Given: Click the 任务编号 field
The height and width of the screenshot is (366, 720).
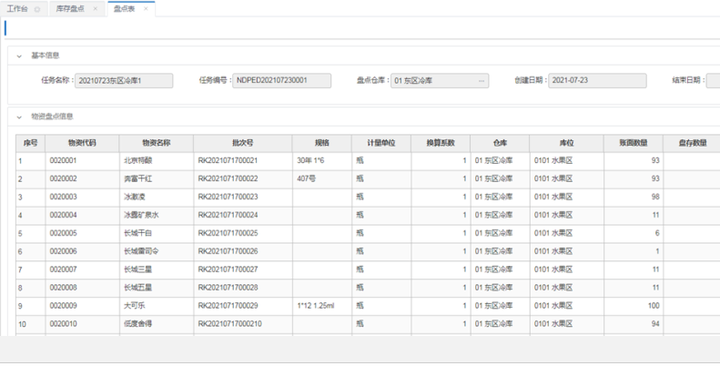Looking at the screenshot, I should 281,80.
